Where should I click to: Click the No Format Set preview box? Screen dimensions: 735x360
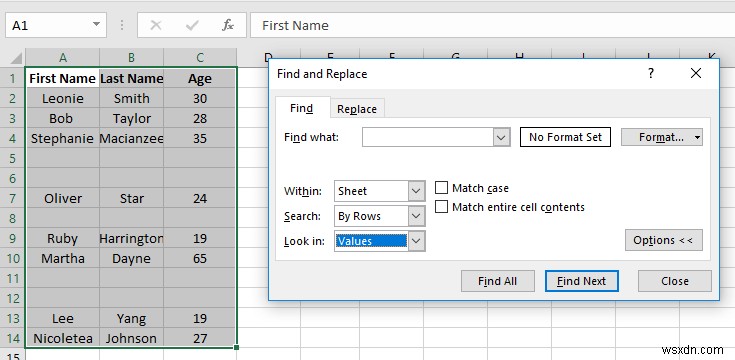(565, 137)
